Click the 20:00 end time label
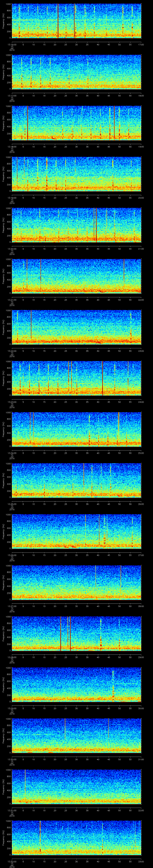This screenshot has height=868, width=153. coord(141,198)
